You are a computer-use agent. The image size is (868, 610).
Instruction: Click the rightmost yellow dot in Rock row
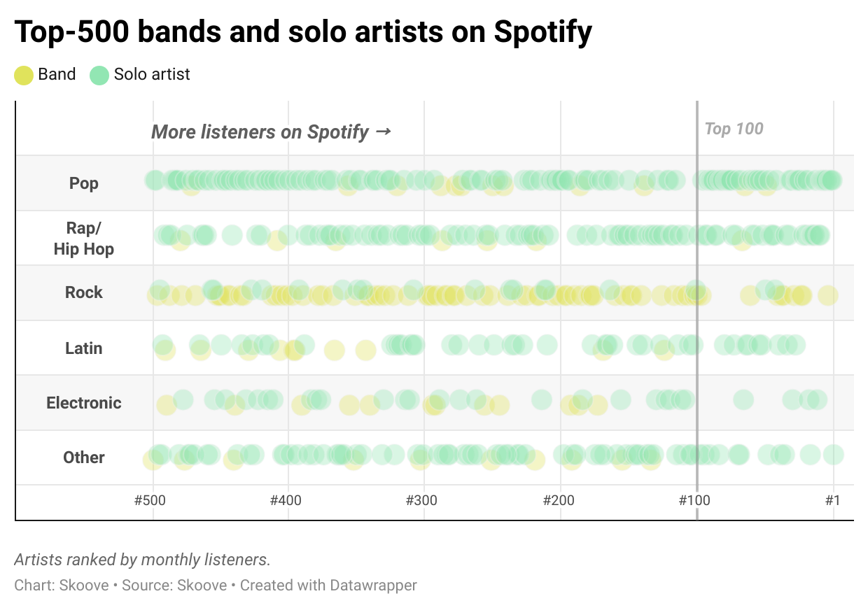click(828, 295)
